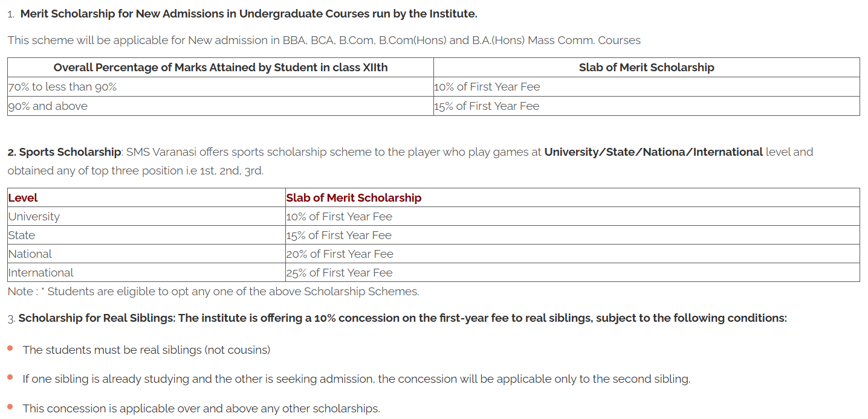
Task: Select the '70% to less than 90%' cell
Action: 62,87
